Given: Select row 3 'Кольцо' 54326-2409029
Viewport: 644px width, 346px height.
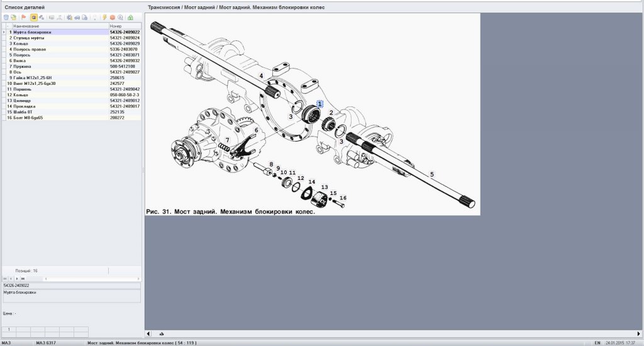Looking at the screenshot, I should [x=72, y=43].
